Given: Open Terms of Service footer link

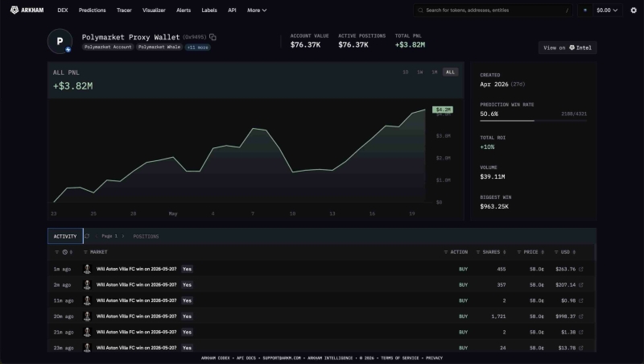Looking at the screenshot, I should coord(399,358).
